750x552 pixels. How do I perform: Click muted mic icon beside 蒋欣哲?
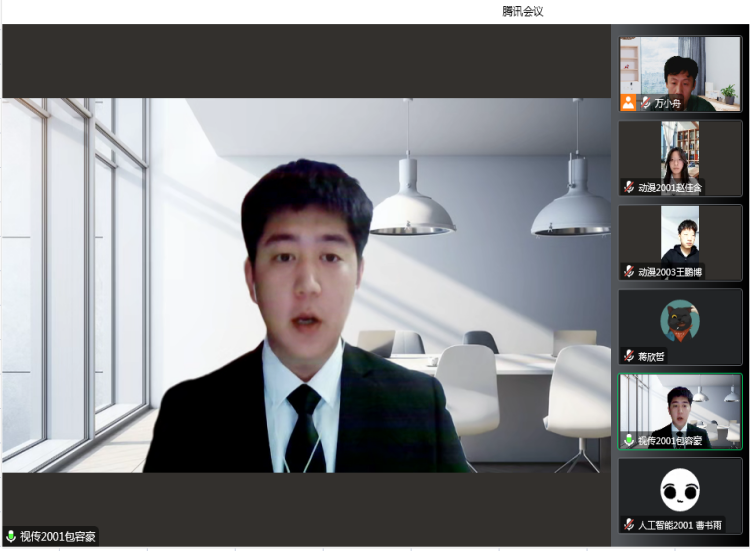629,356
